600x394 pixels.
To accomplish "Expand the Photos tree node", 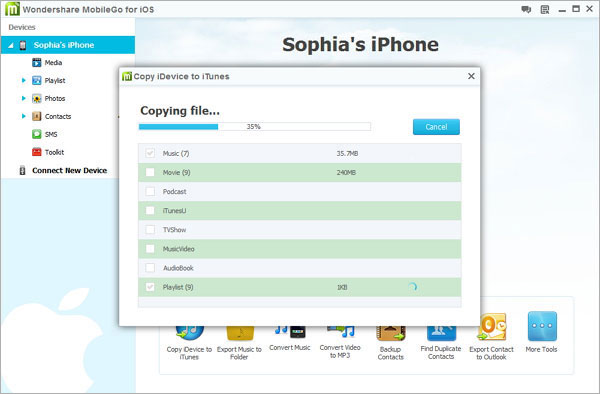I will pos(24,98).
